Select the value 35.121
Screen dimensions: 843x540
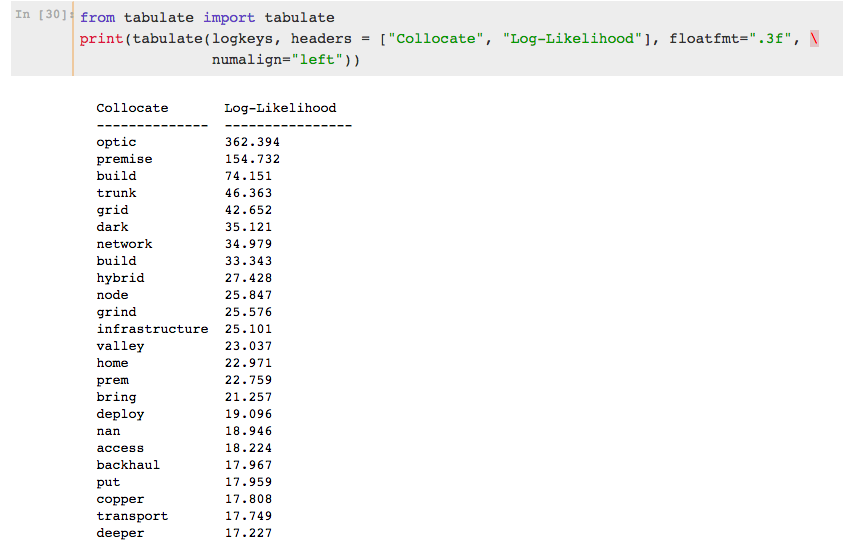pos(248,227)
